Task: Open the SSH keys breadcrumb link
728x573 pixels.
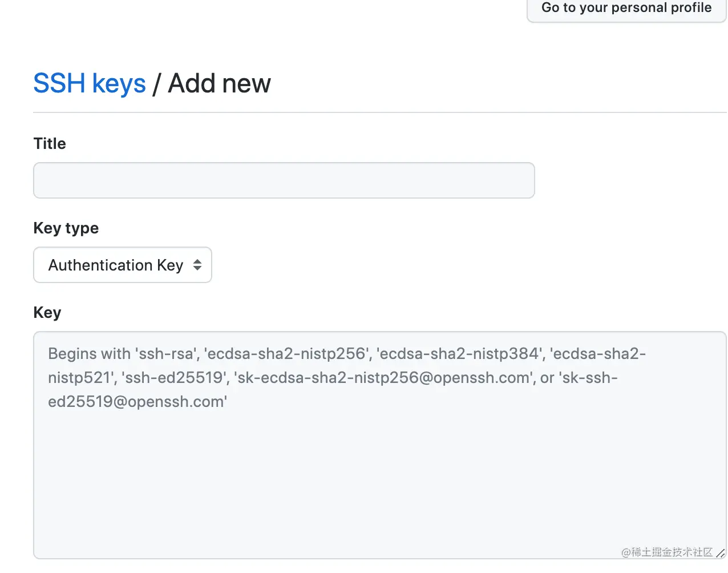Action: click(90, 83)
